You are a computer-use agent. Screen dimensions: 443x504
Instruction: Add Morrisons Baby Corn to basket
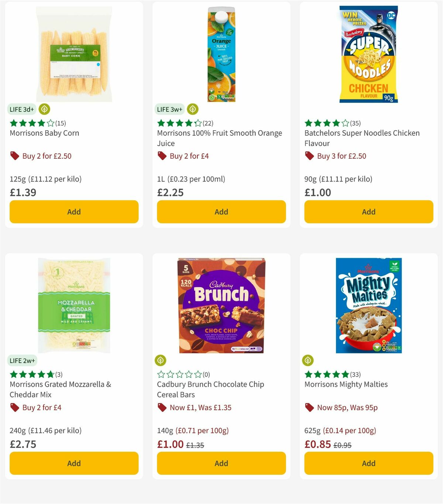coord(74,212)
